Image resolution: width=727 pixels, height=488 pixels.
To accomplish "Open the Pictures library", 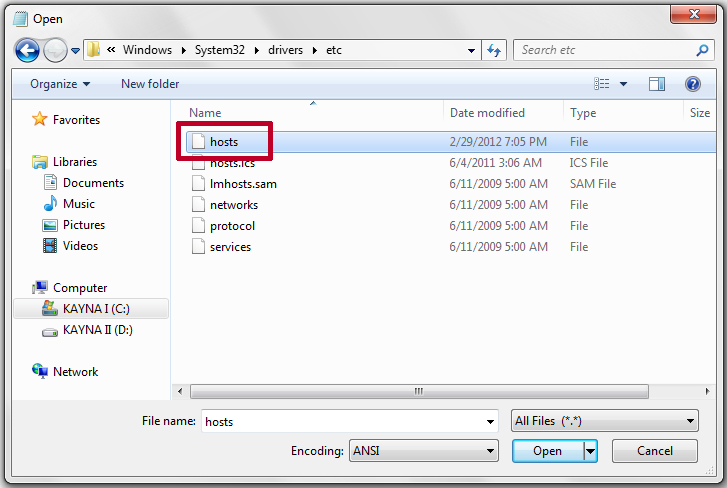I will (x=83, y=225).
